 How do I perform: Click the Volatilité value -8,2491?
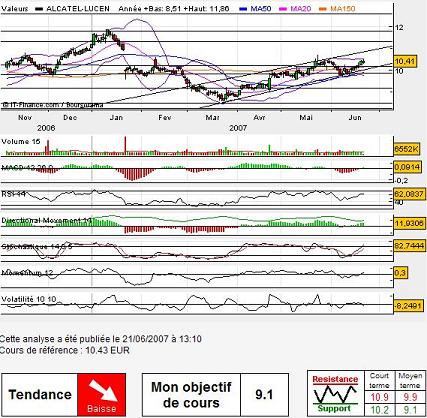point(408,305)
